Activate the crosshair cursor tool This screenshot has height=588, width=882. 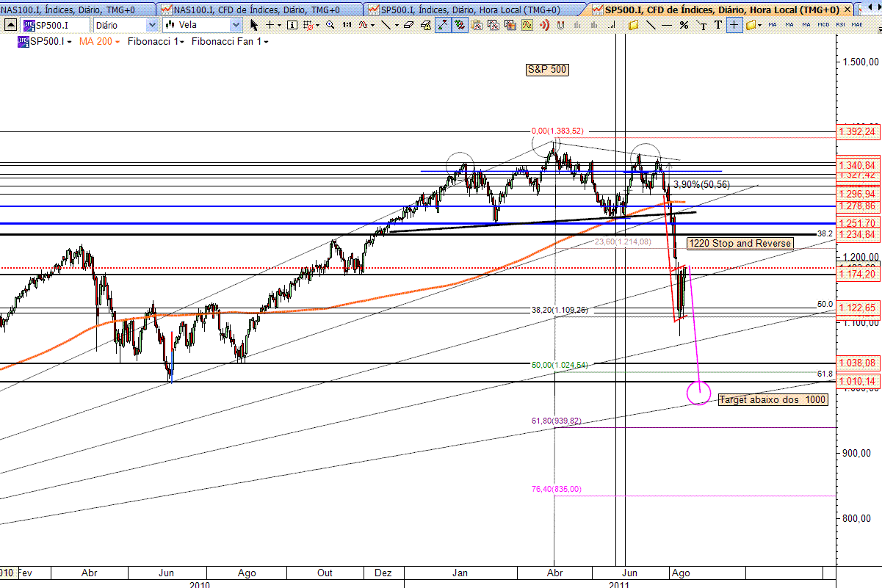pos(270,24)
